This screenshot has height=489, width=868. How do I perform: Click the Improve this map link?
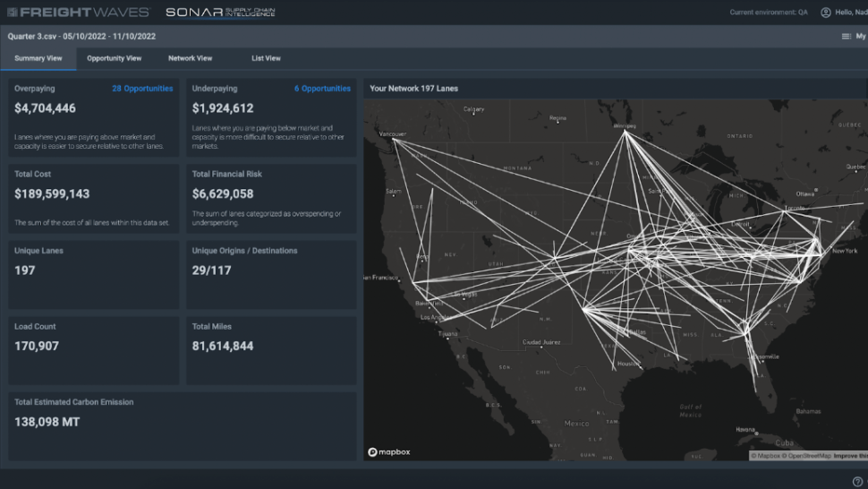[x=850, y=456]
